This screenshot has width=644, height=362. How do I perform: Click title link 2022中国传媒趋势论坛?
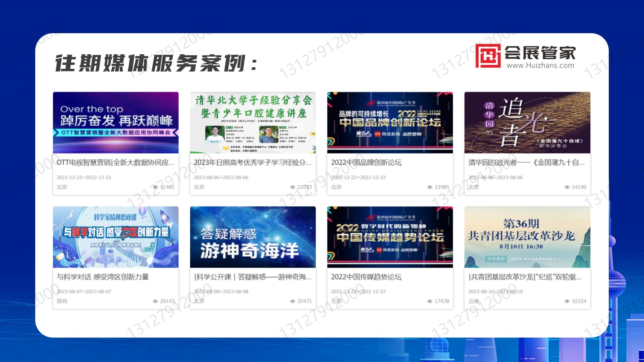coord(366,277)
